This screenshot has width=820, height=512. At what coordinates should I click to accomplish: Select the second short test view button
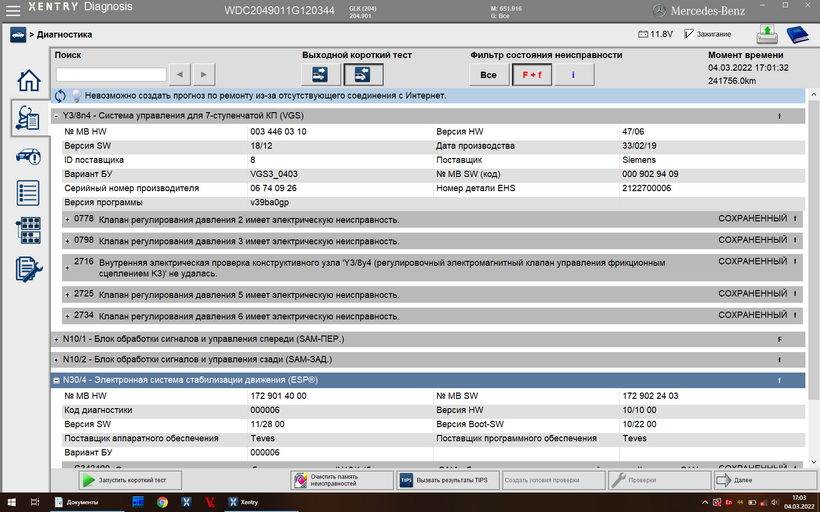click(363, 74)
